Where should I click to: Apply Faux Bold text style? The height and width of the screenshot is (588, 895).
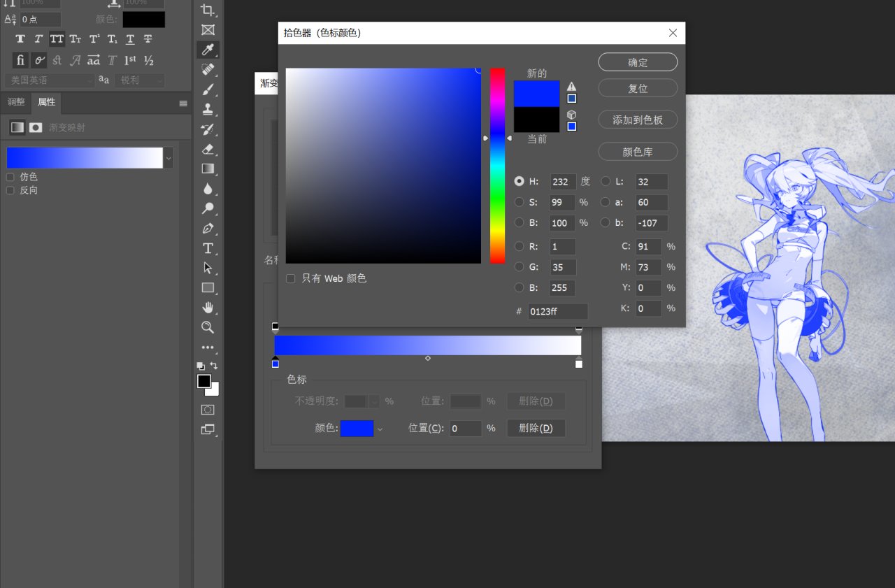[20, 39]
